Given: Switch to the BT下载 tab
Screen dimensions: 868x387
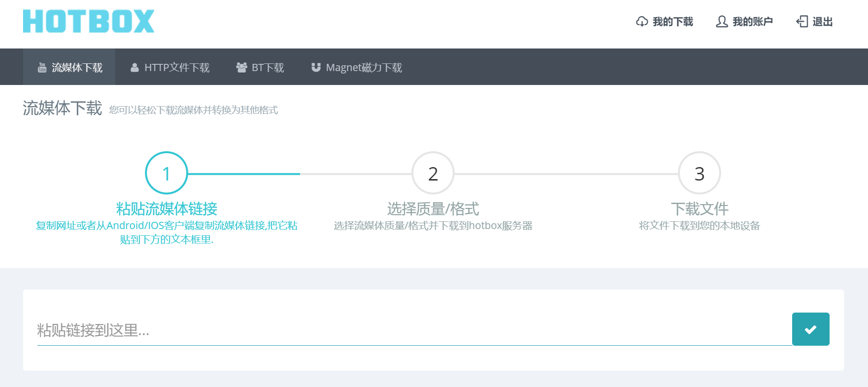Looking at the screenshot, I should tap(260, 67).
